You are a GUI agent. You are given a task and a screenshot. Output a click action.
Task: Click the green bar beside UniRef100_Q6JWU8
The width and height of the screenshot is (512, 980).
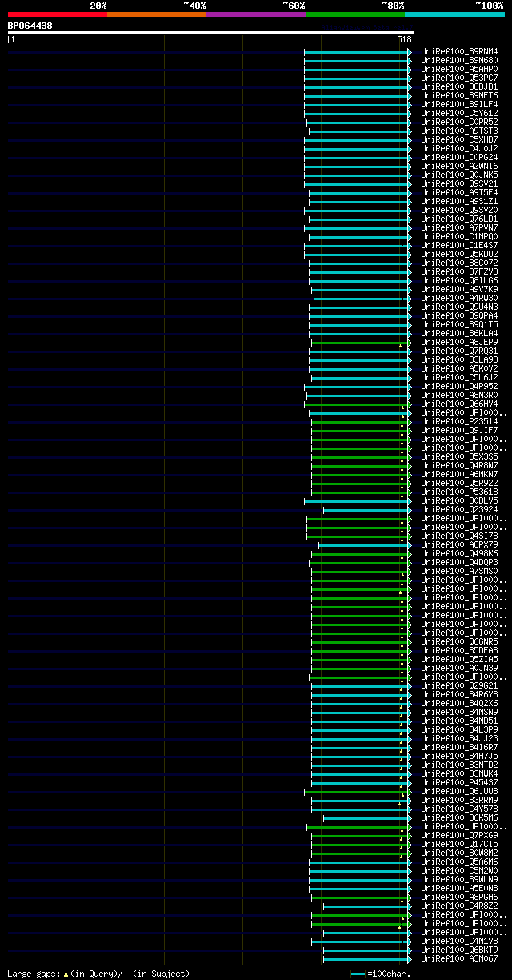[358, 791]
